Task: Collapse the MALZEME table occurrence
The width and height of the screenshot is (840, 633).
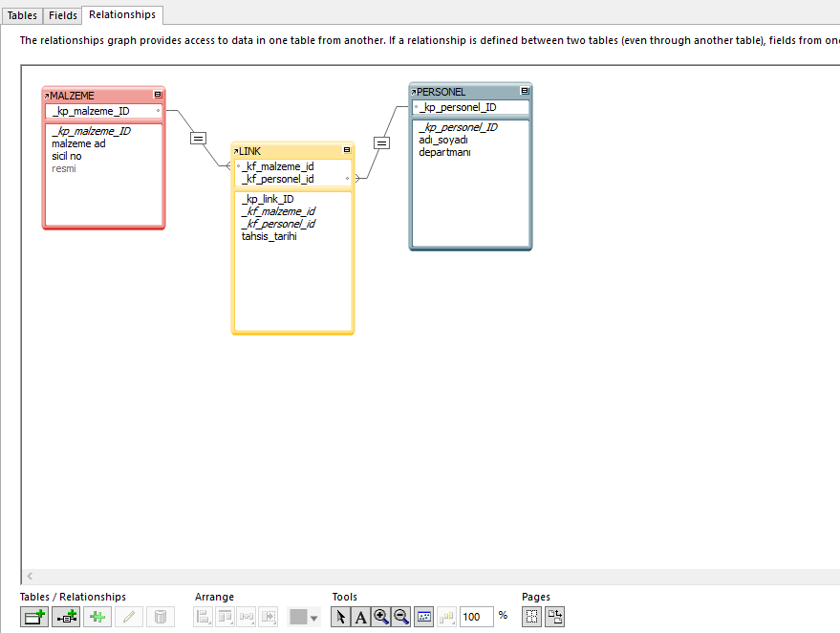Action: tap(158, 96)
